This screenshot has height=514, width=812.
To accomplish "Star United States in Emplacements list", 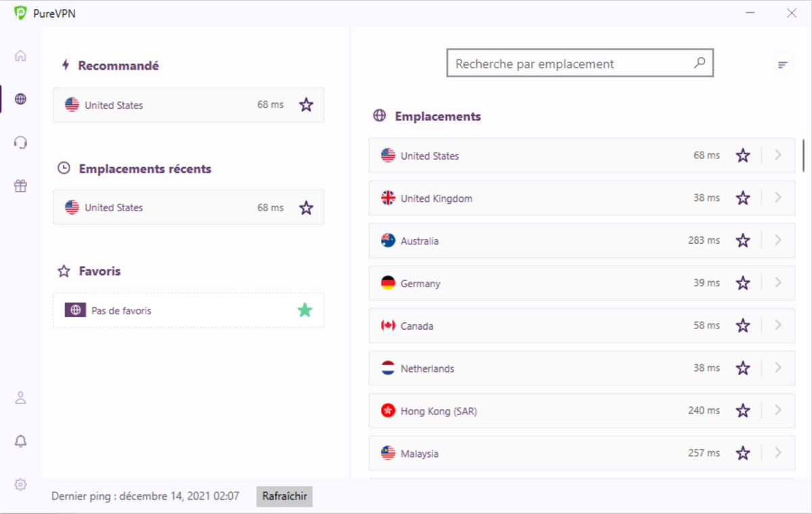I will click(743, 156).
